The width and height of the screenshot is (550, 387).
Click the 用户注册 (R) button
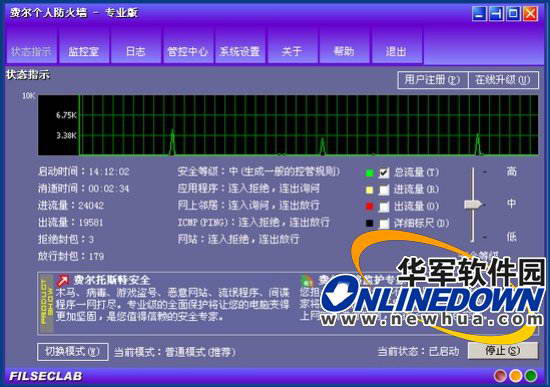(x=432, y=80)
